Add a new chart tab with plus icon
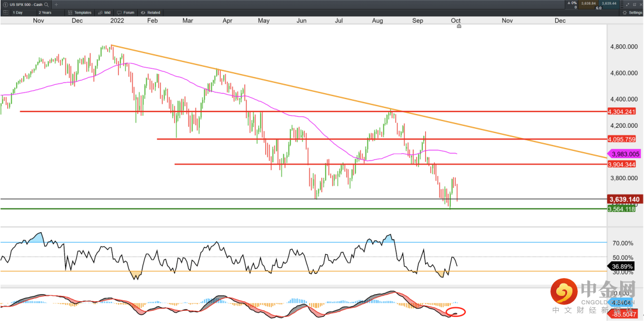The image size is (644, 321). click(x=56, y=4)
